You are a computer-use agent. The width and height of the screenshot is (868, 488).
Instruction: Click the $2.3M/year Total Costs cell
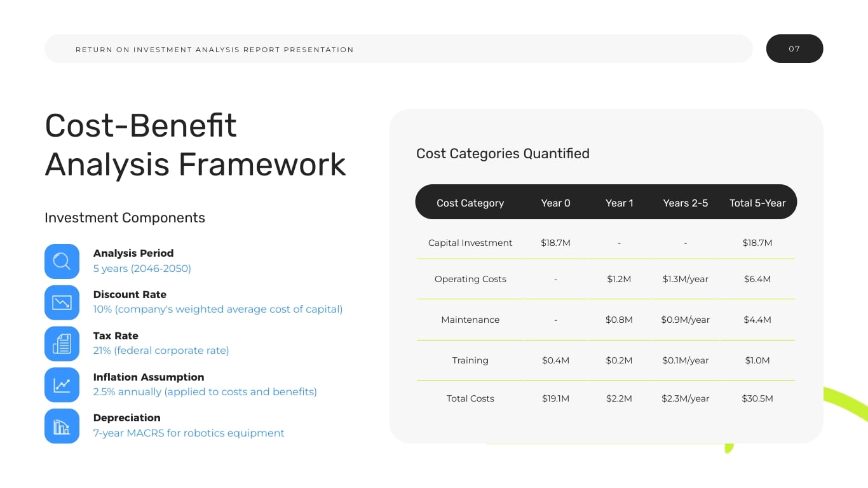686,398
